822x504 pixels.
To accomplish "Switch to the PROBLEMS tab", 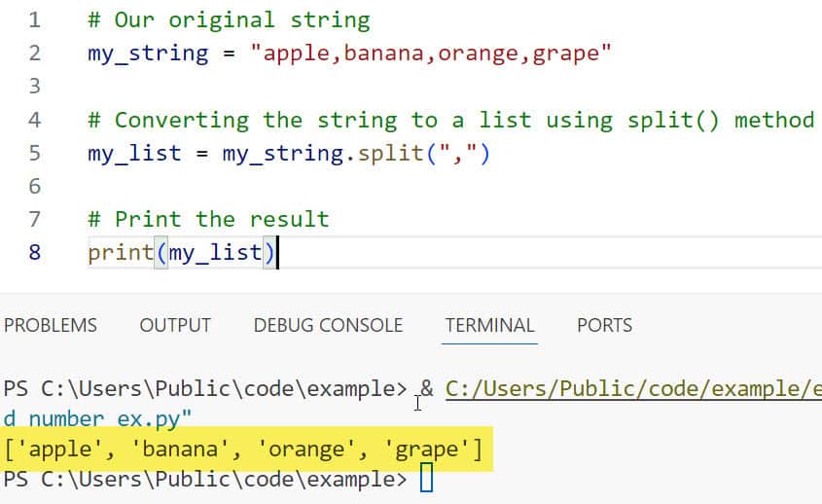I will 51,325.
